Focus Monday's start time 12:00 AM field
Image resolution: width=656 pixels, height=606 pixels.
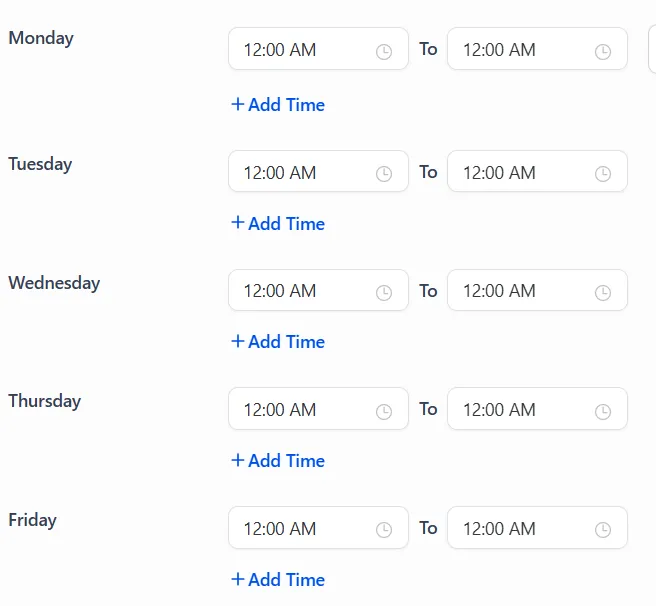click(300, 50)
